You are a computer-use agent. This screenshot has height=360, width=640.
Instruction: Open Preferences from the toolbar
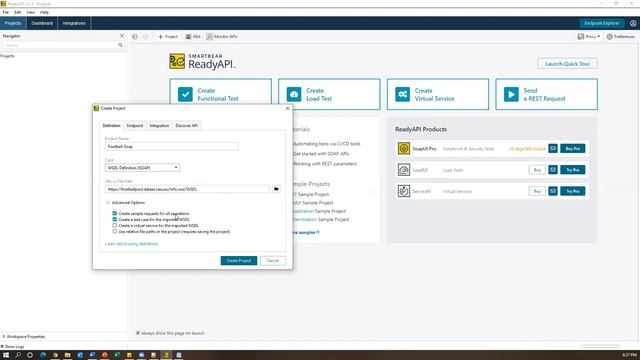click(620, 37)
